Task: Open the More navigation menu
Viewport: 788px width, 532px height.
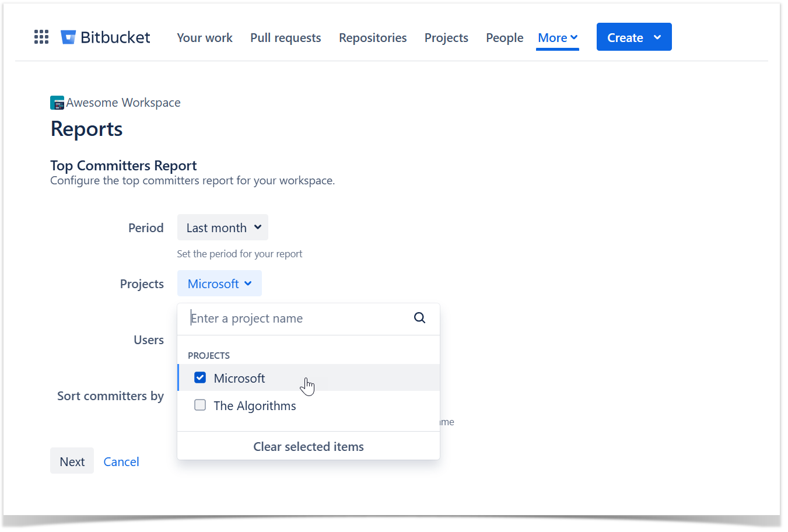Action: [557, 38]
